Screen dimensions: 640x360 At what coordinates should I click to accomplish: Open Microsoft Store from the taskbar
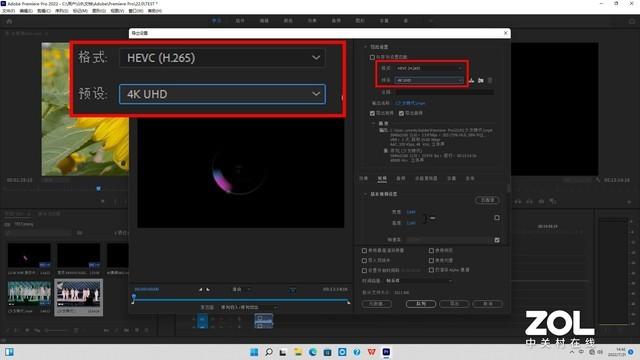click(327, 352)
